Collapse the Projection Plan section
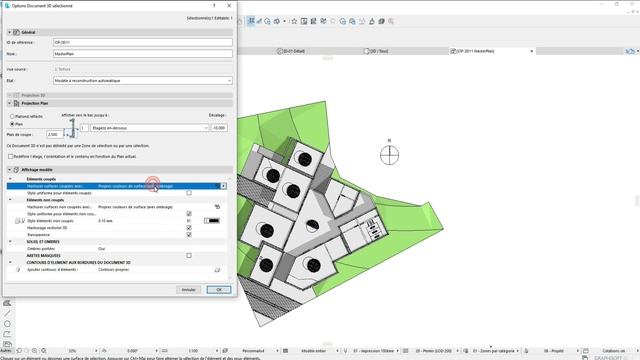 coord(10,103)
